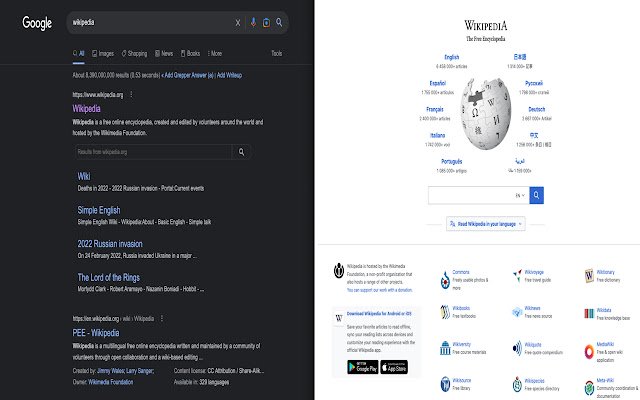Click 'CC Attribution / Share-Alik...' license link
640x400 pixels.
click(x=236, y=371)
